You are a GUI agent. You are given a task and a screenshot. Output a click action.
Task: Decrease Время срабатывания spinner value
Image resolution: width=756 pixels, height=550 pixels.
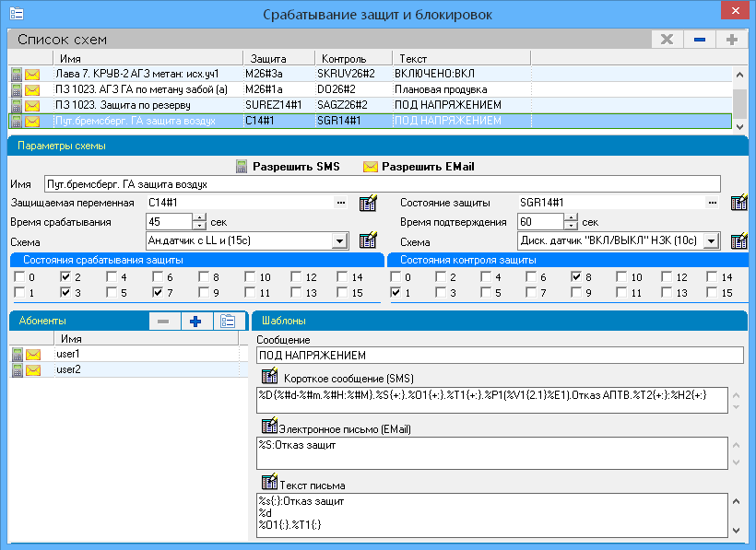pyautogui.click(x=199, y=226)
